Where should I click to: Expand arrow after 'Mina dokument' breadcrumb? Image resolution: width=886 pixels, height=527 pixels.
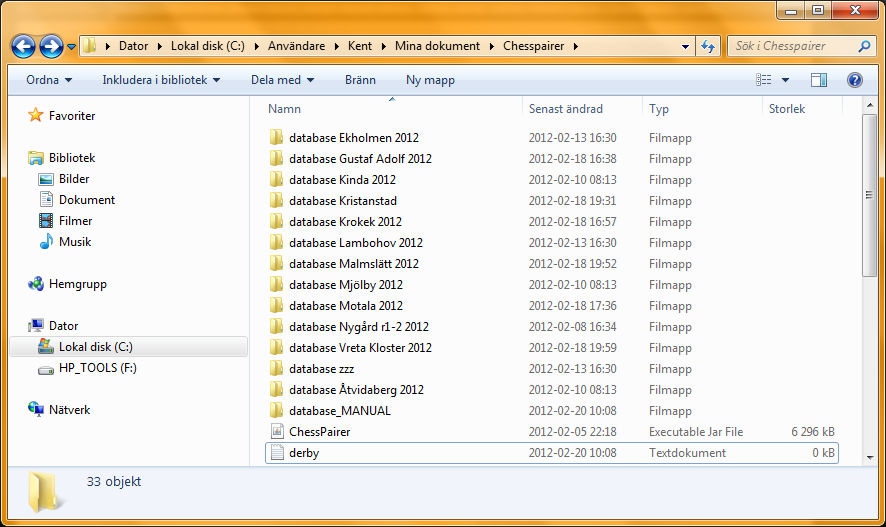[492, 46]
